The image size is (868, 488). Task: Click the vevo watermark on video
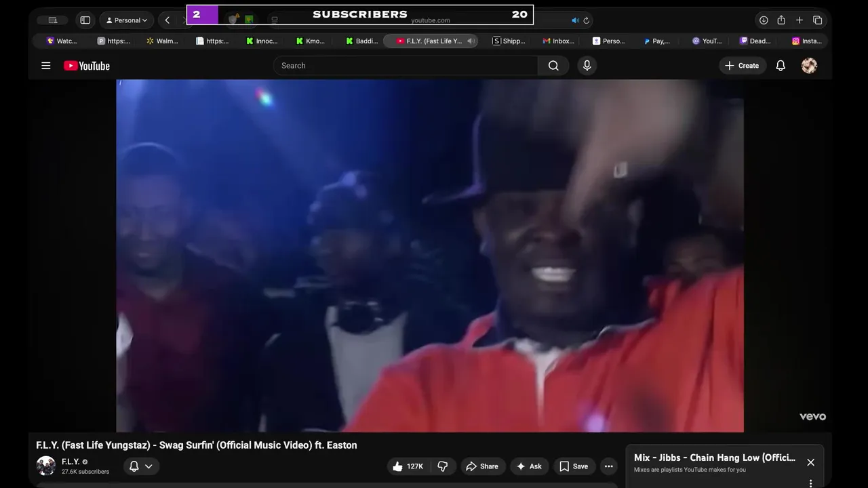(x=812, y=416)
